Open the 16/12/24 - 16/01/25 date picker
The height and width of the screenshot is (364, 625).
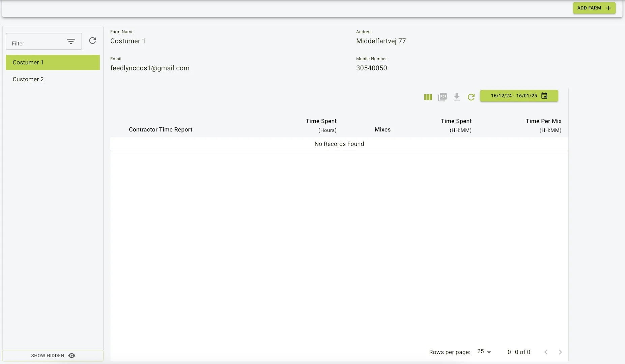coord(519,96)
